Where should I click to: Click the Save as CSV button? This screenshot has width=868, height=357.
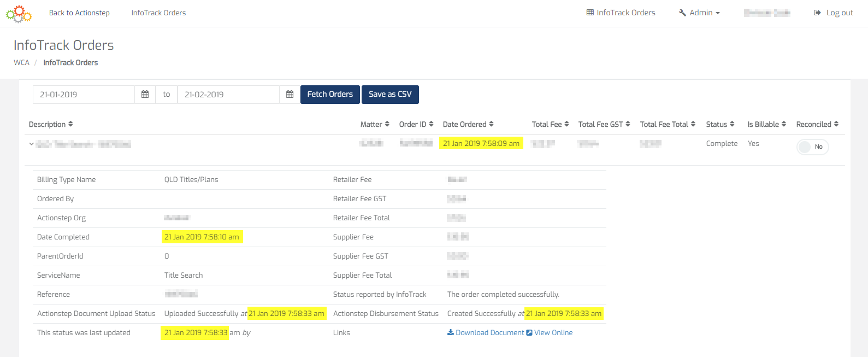point(390,94)
